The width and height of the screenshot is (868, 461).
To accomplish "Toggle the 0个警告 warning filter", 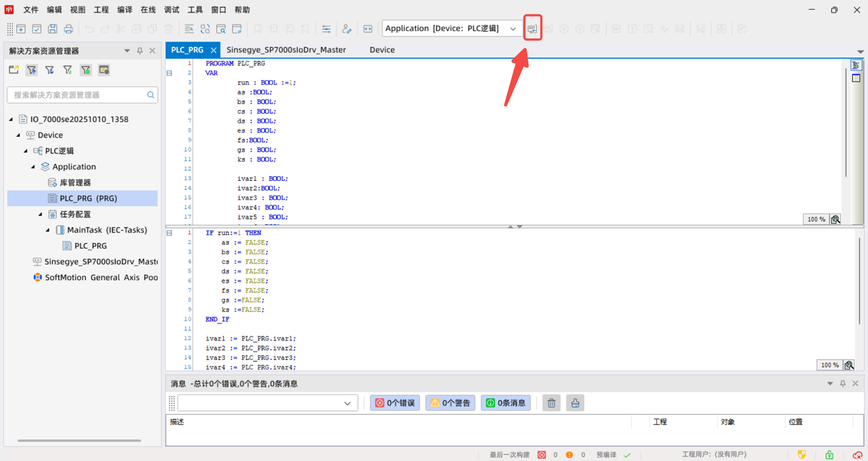I will (x=450, y=403).
